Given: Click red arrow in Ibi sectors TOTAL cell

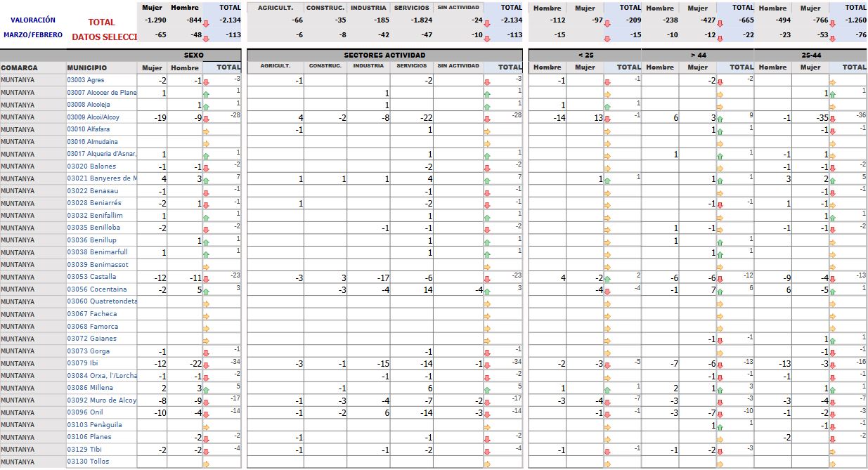Looking at the screenshot, I should coord(487,365).
